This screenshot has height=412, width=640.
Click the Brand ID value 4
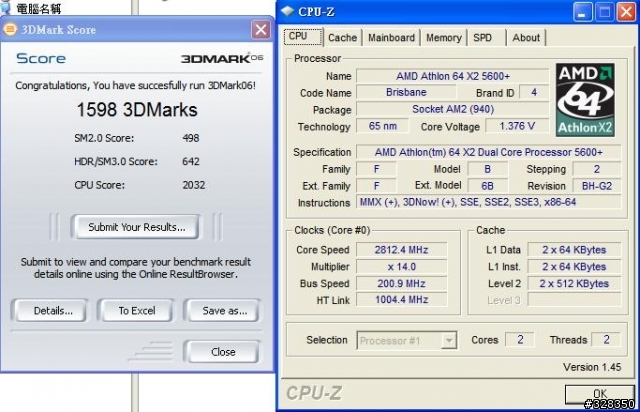534,92
